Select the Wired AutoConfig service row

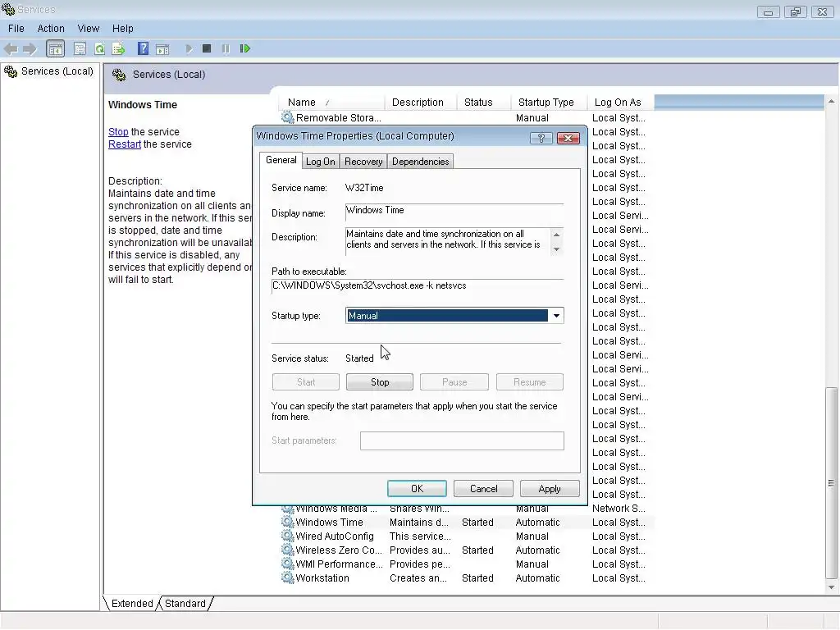467,536
